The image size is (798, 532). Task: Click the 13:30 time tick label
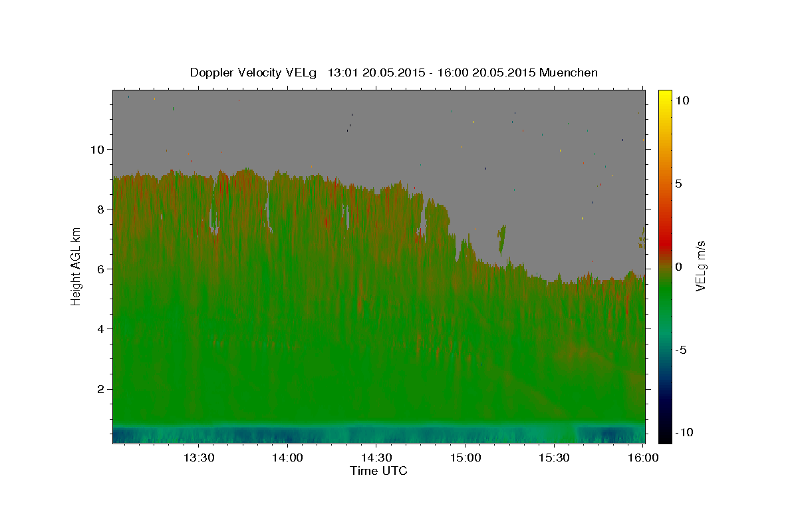pos(198,458)
